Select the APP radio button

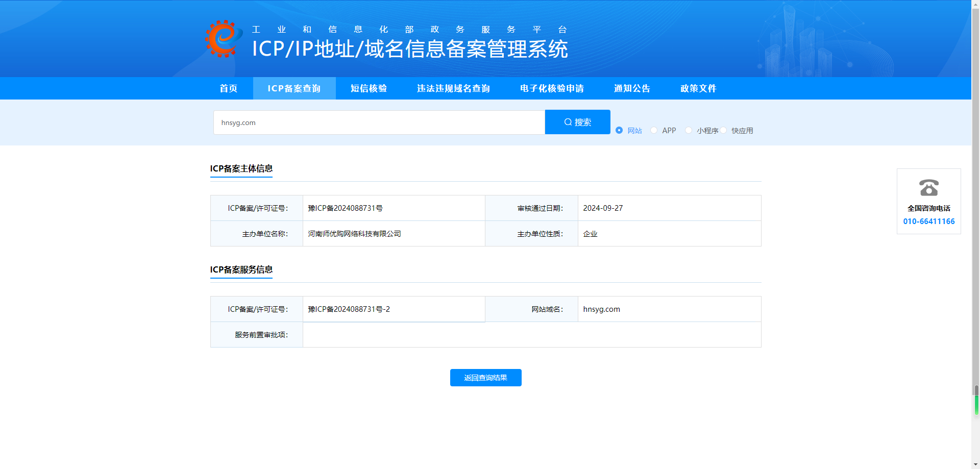[654, 130]
